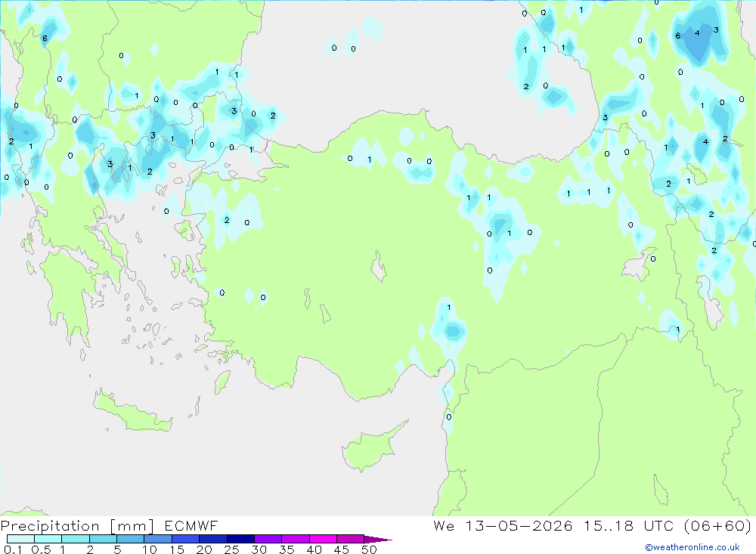756x554 pixels.
Task: Select the '35' legend scale label
Action: point(287,549)
